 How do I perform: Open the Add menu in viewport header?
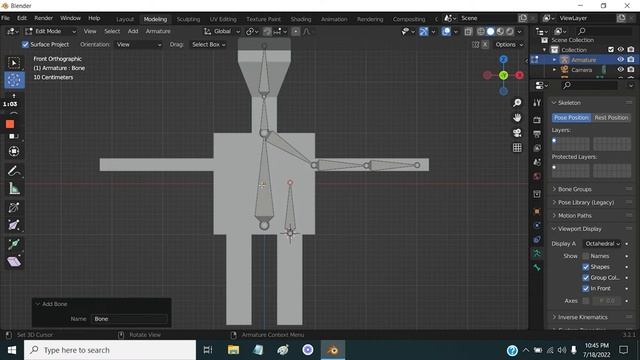[x=133, y=31]
